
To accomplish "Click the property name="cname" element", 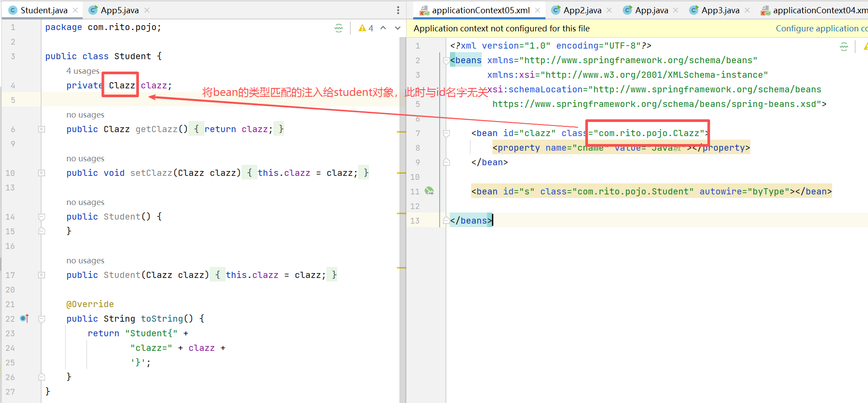I will pos(621,148).
